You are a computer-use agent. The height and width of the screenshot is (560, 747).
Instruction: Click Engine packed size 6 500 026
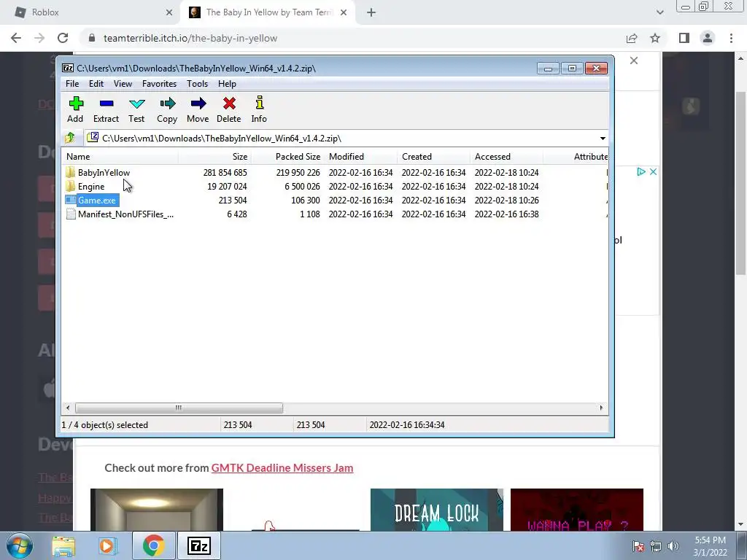[302, 186]
